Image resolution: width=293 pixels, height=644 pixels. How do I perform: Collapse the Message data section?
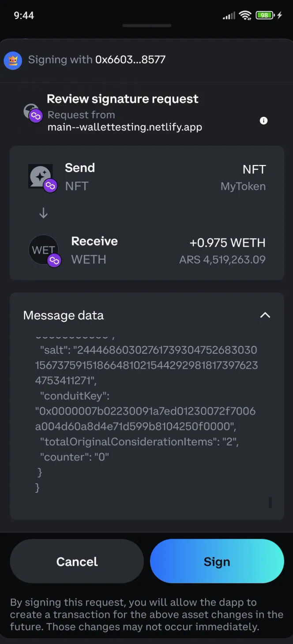pos(265,315)
